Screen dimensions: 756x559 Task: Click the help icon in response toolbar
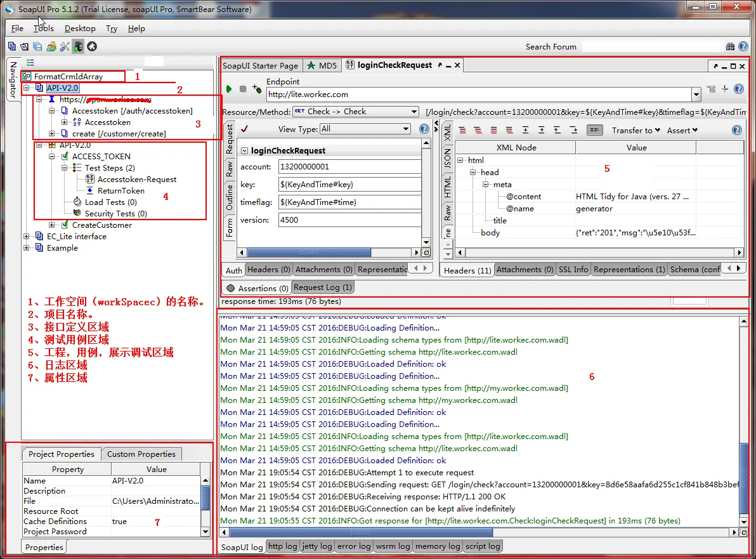pos(737,129)
